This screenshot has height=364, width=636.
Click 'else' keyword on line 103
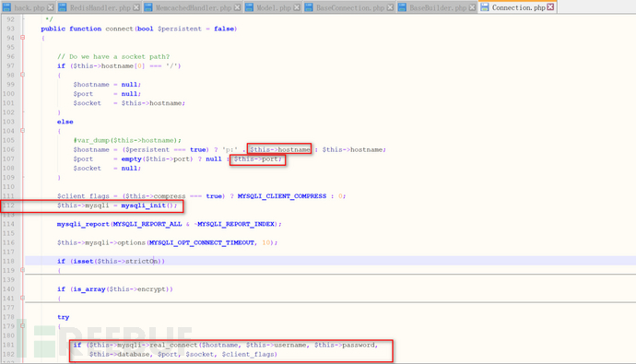point(65,122)
